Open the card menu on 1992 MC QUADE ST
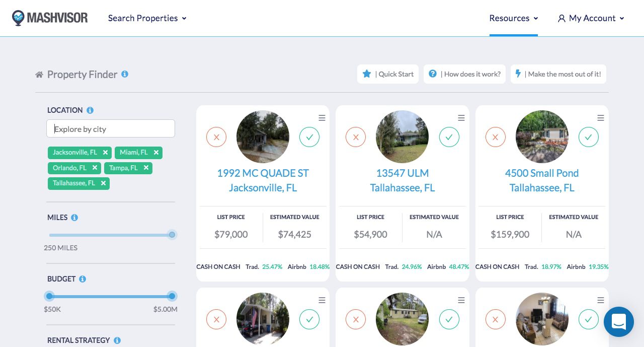 coord(322,118)
